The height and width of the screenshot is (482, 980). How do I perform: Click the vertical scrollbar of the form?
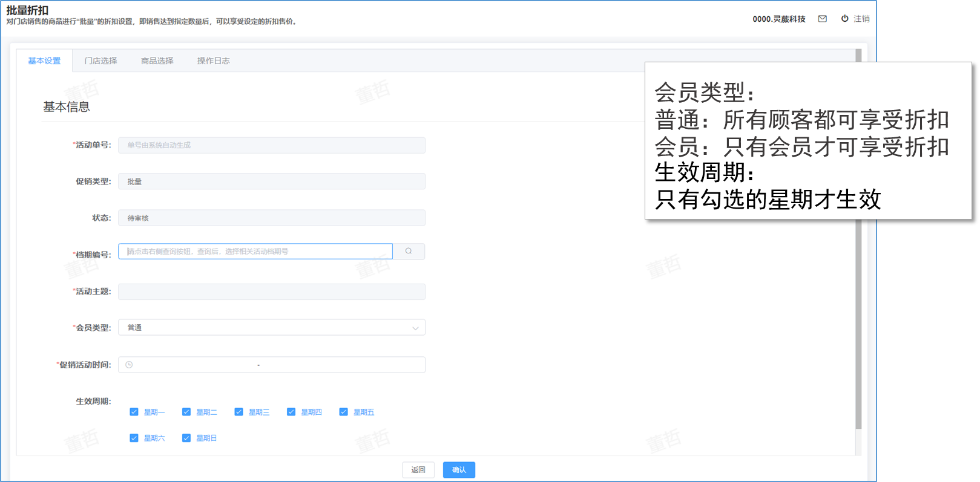pyautogui.click(x=858, y=324)
